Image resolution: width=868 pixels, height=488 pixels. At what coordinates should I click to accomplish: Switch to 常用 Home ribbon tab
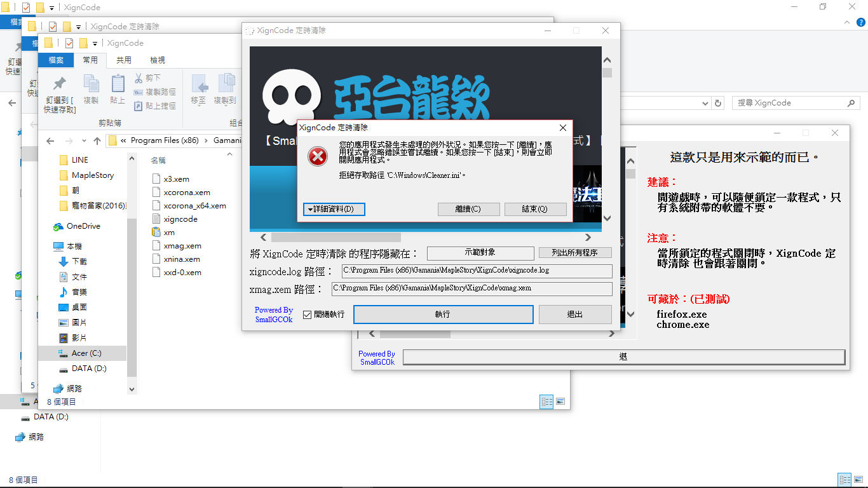[x=90, y=60]
